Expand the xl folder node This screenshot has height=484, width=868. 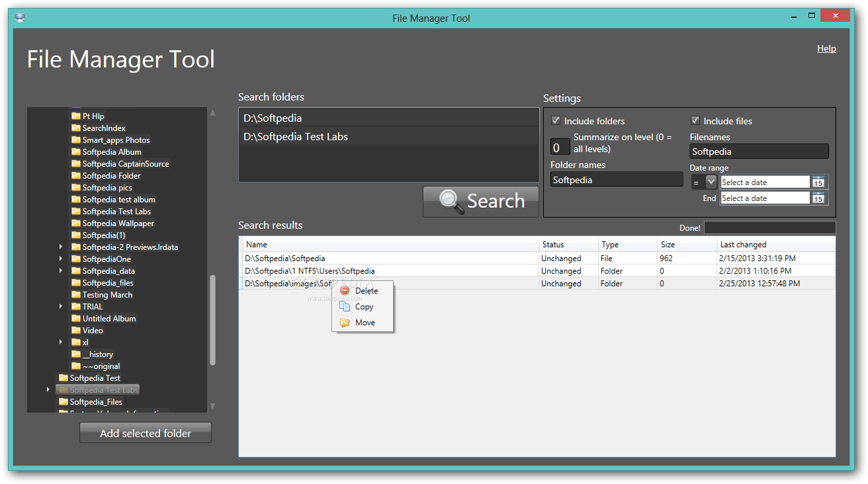(61, 343)
